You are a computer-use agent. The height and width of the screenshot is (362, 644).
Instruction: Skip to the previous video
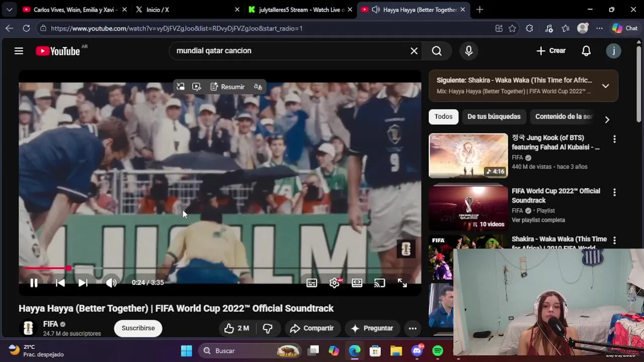[60, 283]
